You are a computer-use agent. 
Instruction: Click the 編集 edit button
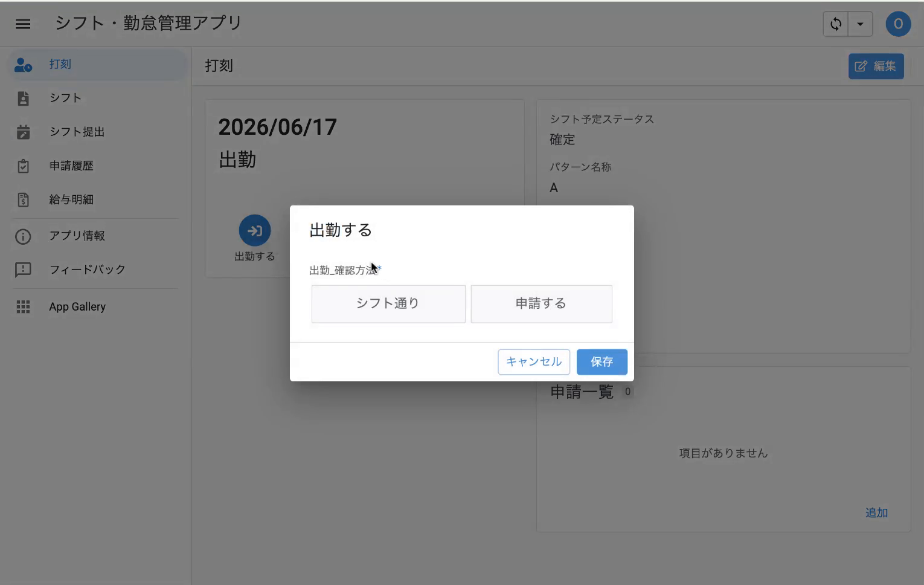coord(876,66)
